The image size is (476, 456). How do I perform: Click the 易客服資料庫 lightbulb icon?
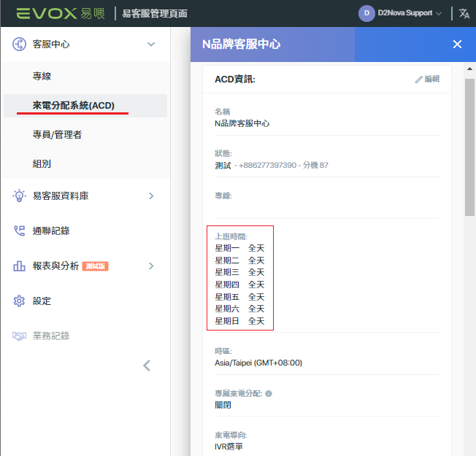pyautogui.click(x=19, y=196)
